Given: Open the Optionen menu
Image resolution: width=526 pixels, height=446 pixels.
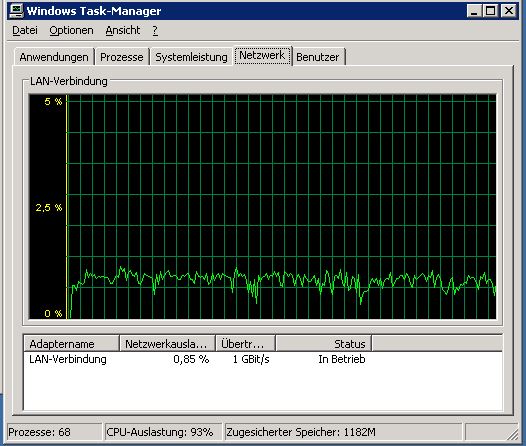Looking at the screenshot, I should [x=71, y=31].
